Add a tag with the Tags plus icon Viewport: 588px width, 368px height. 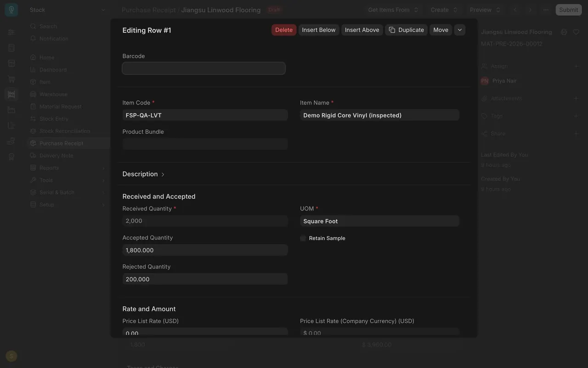(x=576, y=116)
